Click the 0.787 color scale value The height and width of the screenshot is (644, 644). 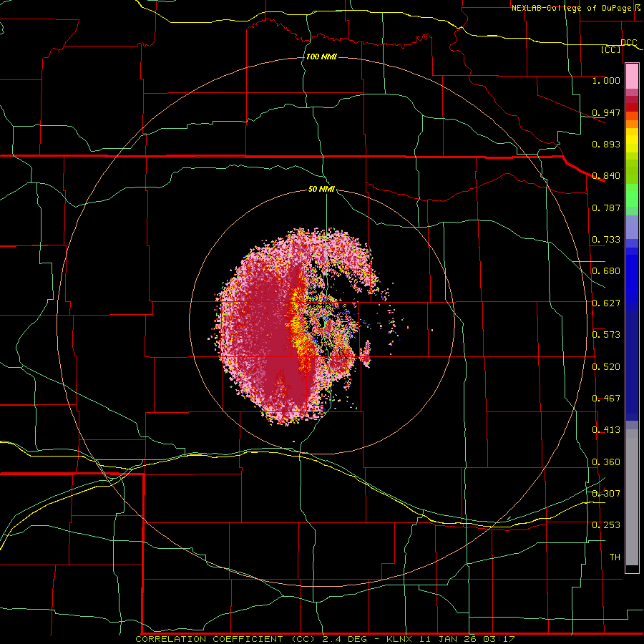[606, 208]
